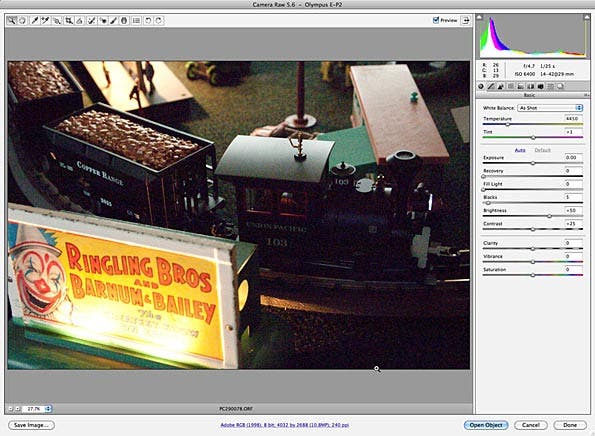The height and width of the screenshot is (436, 595).
Task: Click the Fill Light slider handle
Action: (483, 190)
